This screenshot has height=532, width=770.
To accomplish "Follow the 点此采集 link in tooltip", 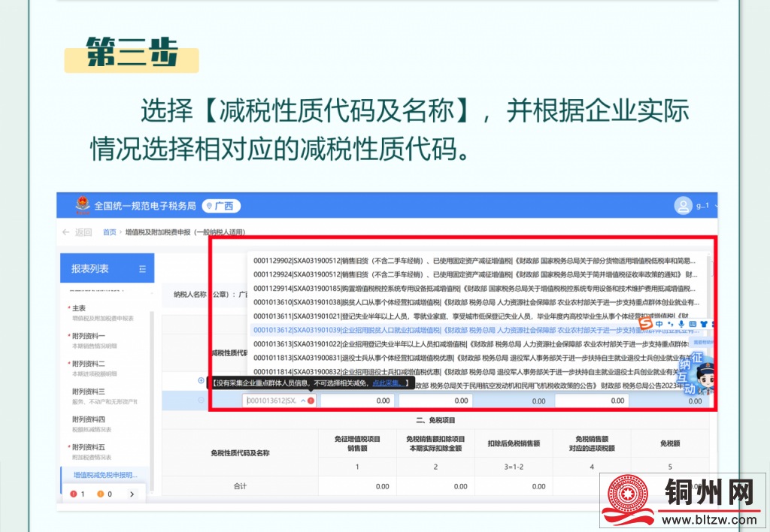I will point(388,382).
